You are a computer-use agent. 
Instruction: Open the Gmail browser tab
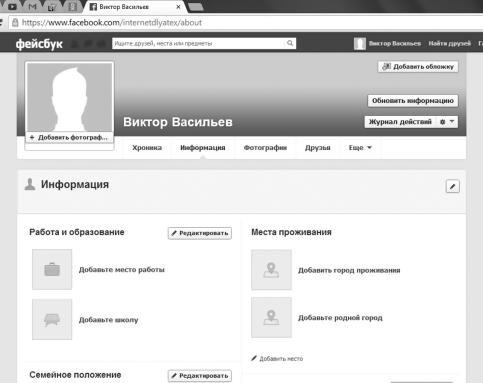pos(32,6)
